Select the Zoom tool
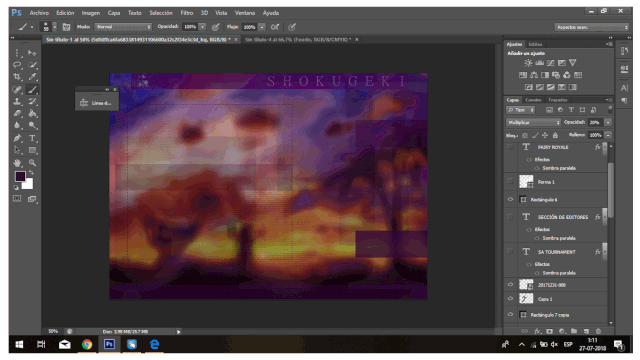The image size is (640, 360). coord(32,163)
